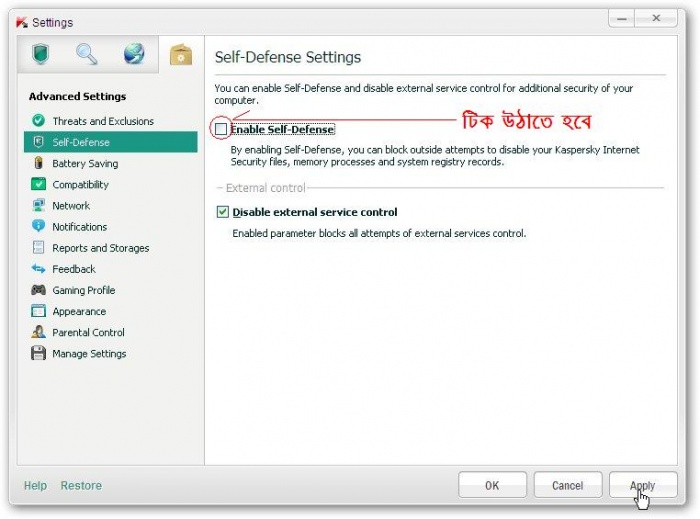
Task: Open Network settings
Action: coord(110,206)
